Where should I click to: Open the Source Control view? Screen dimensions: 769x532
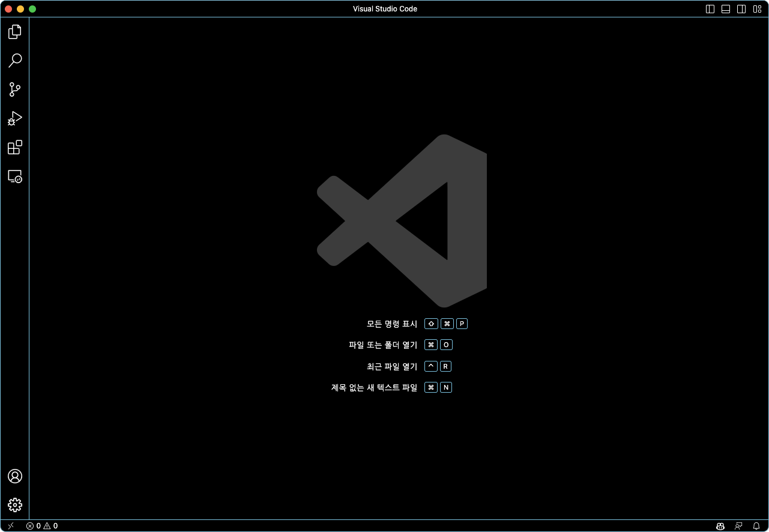(x=15, y=89)
